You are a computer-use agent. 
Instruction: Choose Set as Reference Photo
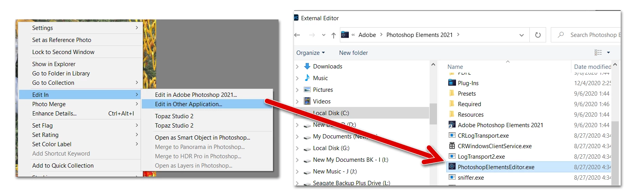[80, 40]
